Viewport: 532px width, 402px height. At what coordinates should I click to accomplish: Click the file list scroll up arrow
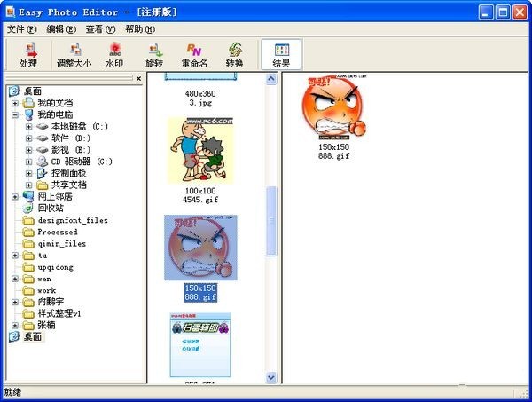click(x=271, y=79)
